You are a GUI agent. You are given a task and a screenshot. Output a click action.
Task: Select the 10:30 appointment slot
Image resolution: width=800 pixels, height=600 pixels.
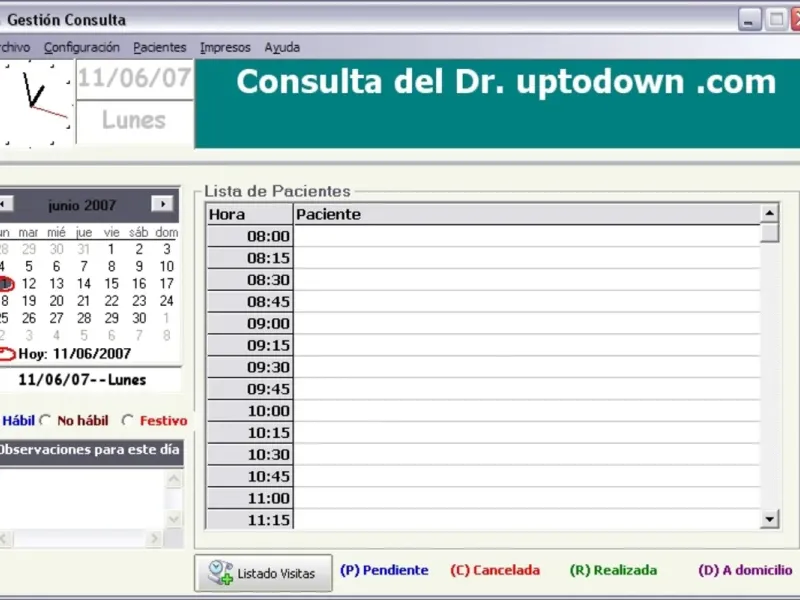point(250,455)
